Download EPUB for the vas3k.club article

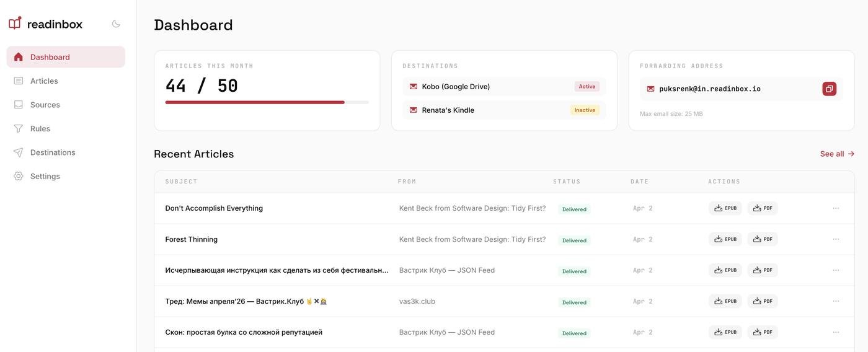click(x=725, y=301)
